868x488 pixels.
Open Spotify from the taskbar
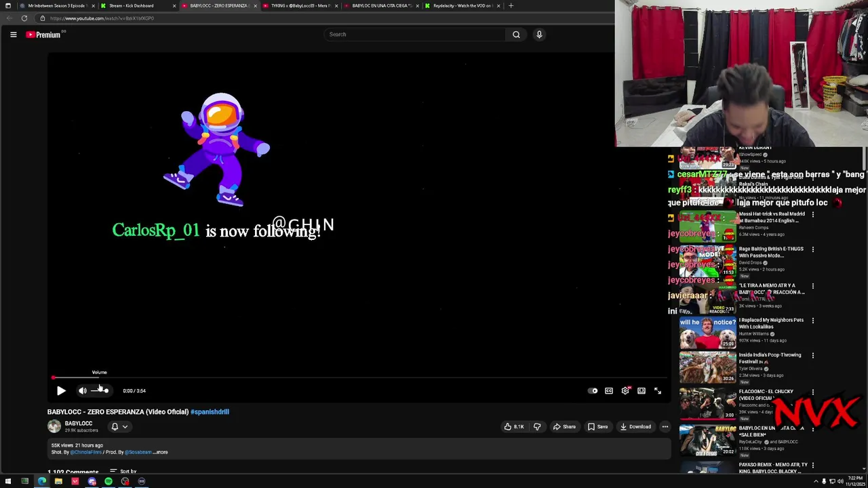point(108,481)
